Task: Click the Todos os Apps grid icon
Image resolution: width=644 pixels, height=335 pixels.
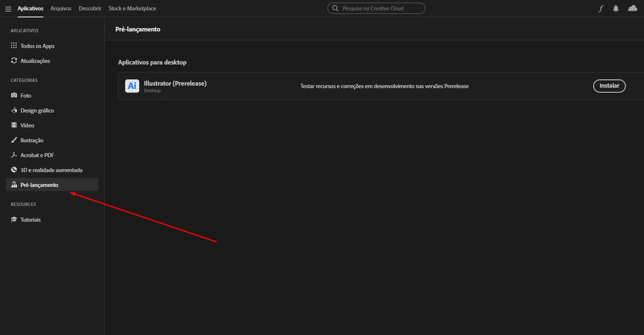Action: click(14, 46)
